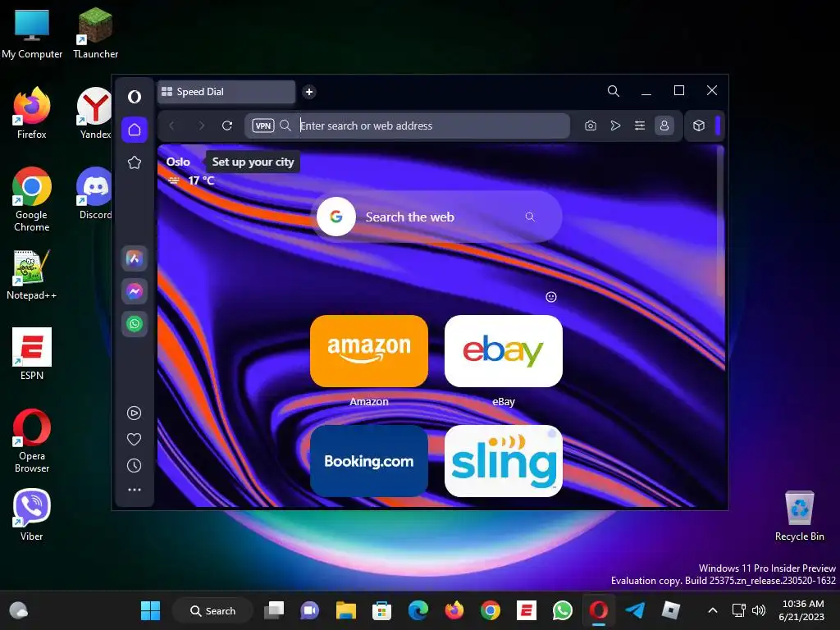Viewport: 840px width, 630px height.
Task: Open Bookmarks star icon in Opera sidebar
Action: [x=135, y=162]
